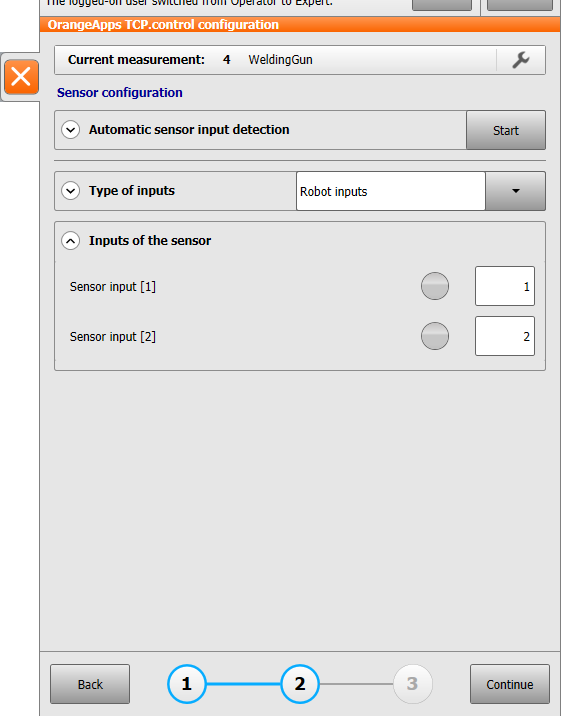The height and width of the screenshot is (716, 561).
Task: Collapse the Inputs of the sensor section
Action: 71,241
